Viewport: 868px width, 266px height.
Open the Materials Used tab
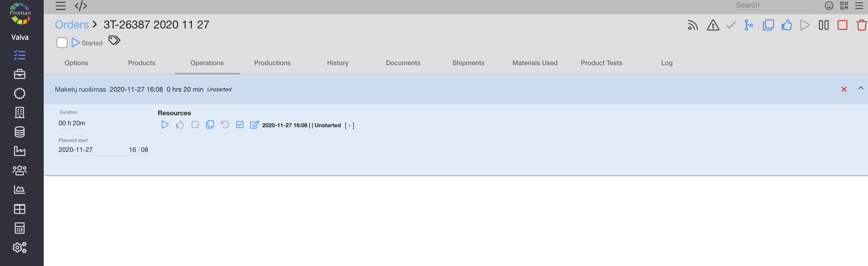tap(535, 63)
